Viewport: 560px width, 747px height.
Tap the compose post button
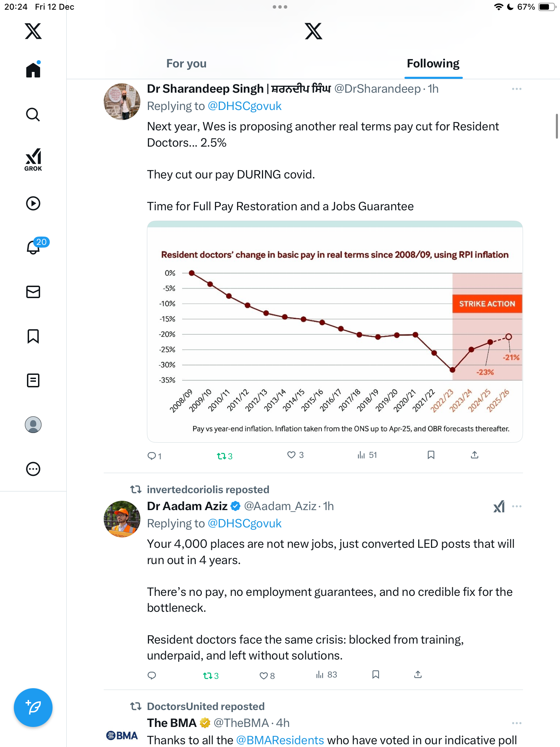33,708
